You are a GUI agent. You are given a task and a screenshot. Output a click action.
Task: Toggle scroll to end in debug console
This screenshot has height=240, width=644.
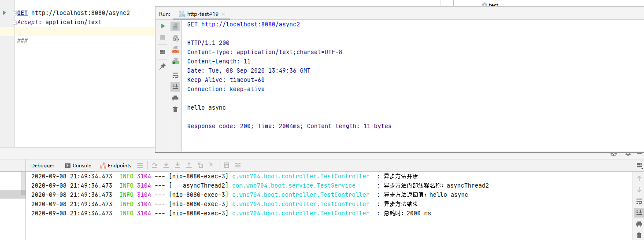pos(639,213)
